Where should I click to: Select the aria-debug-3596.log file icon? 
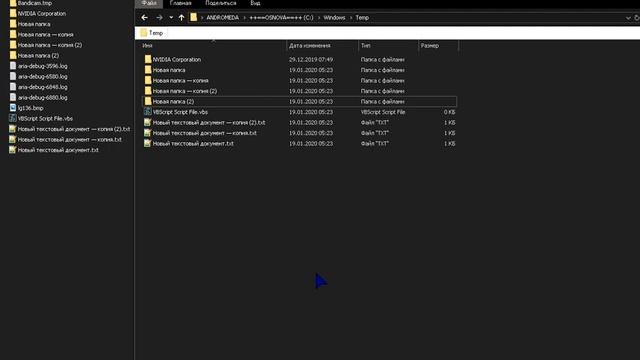[x=13, y=66]
